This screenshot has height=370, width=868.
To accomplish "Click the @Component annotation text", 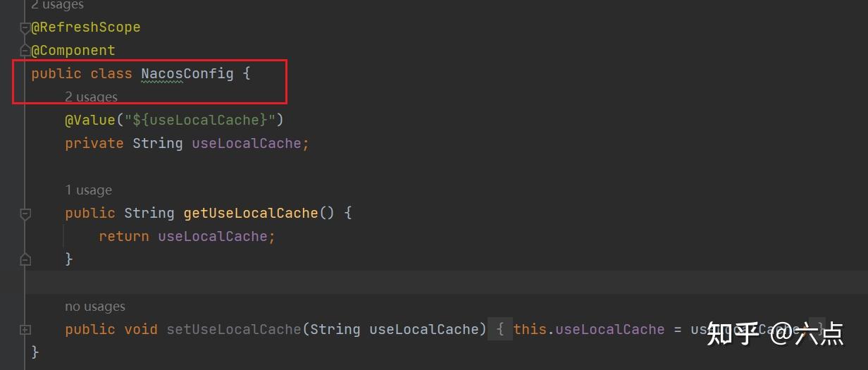I will click(73, 50).
